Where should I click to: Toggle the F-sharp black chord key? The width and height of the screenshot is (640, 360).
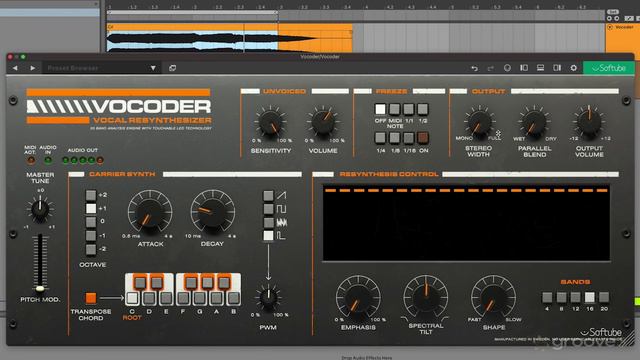pos(191,282)
